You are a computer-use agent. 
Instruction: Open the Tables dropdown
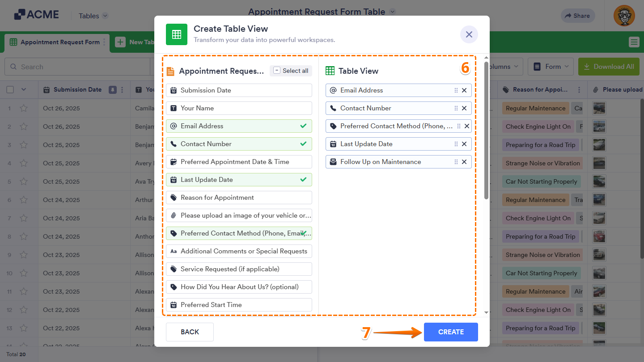tap(93, 16)
